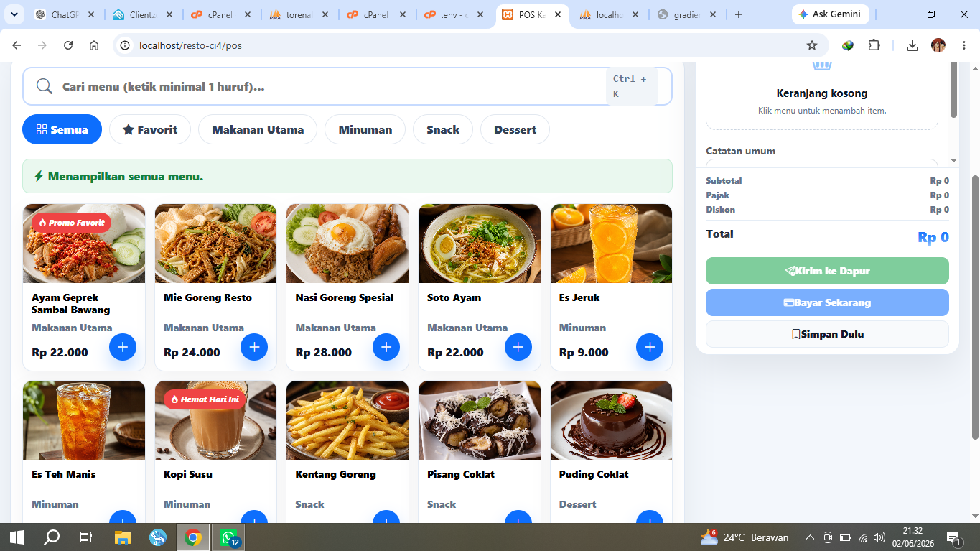The width and height of the screenshot is (980, 551).
Task: Open File Explorer from taskbar
Action: (123, 537)
